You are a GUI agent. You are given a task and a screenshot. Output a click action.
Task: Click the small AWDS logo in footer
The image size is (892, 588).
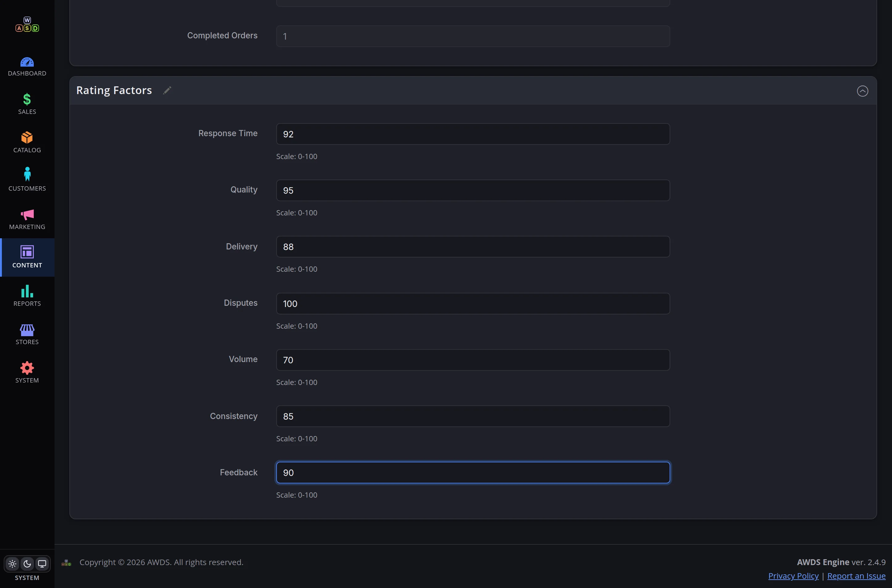click(66, 563)
